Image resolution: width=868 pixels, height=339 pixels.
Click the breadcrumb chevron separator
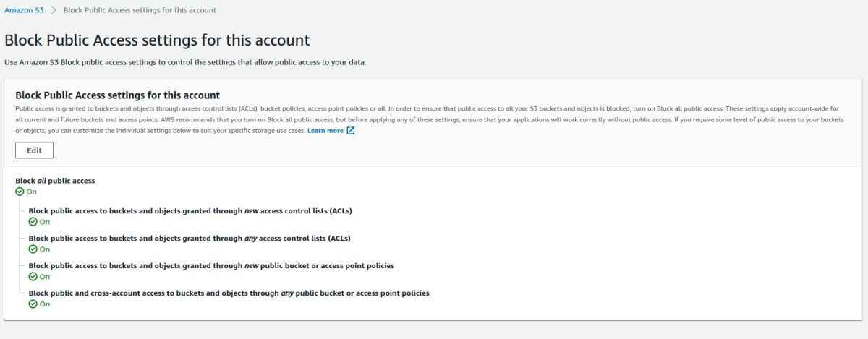[x=54, y=10]
